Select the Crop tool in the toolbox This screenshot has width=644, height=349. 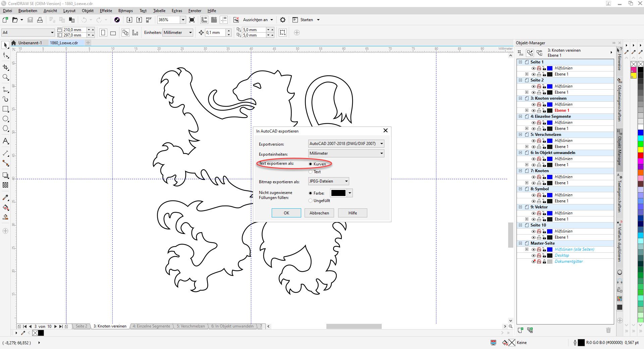(x=5, y=67)
